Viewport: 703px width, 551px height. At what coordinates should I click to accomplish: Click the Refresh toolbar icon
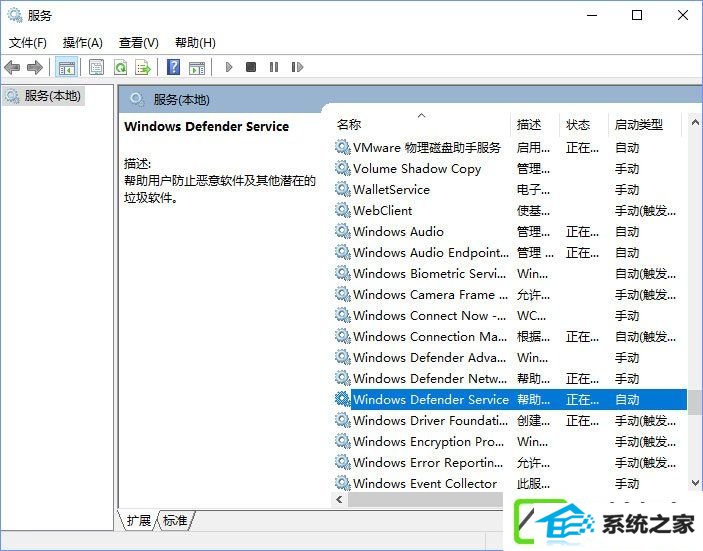tap(120, 68)
